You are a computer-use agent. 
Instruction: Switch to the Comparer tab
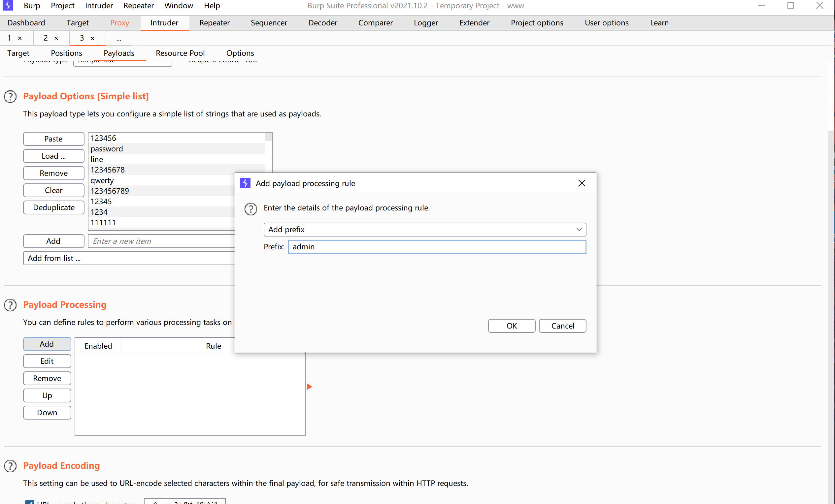(x=376, y=23)
